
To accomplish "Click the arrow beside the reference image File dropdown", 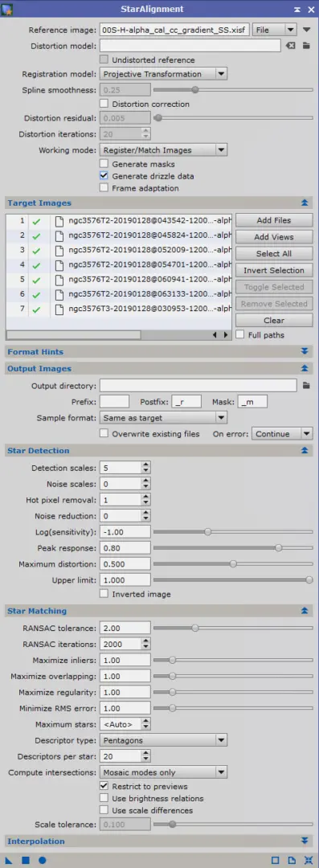I will (x=308, y=30).
